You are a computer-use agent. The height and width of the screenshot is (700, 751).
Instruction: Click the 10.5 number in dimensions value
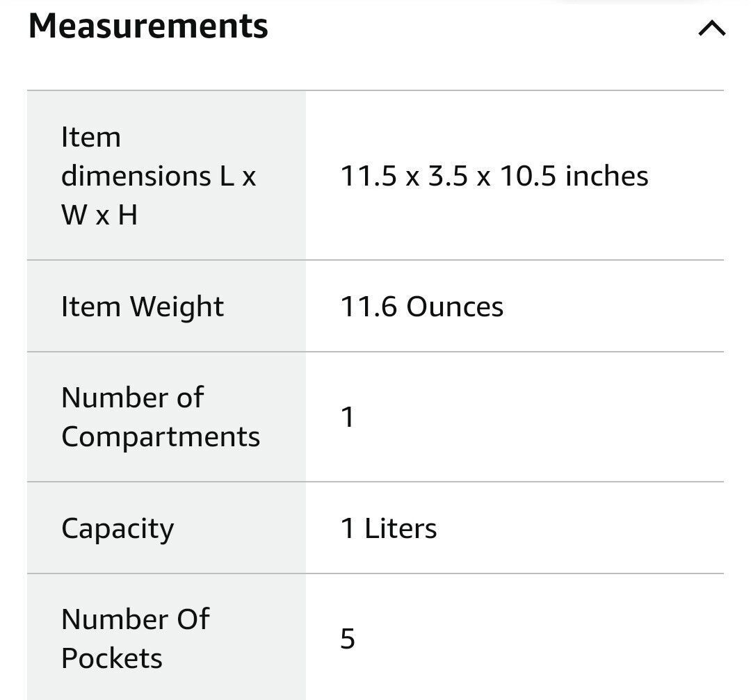528,176
